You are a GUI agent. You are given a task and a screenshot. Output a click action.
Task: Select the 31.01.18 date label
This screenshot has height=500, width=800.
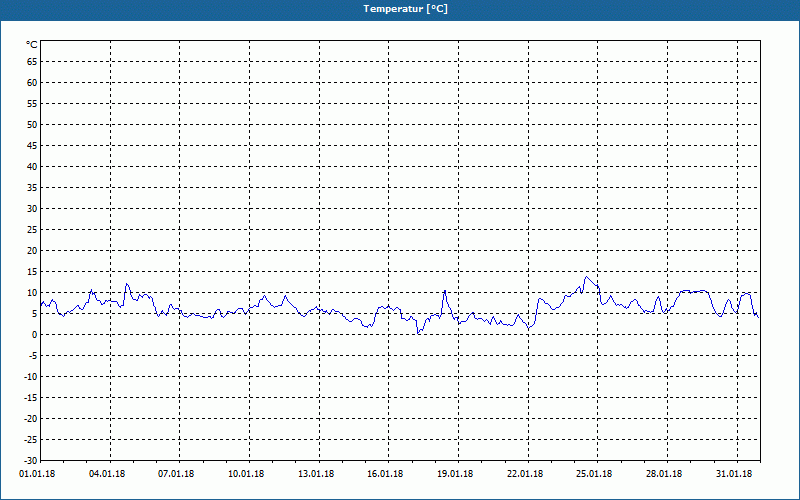click(734, 474)
